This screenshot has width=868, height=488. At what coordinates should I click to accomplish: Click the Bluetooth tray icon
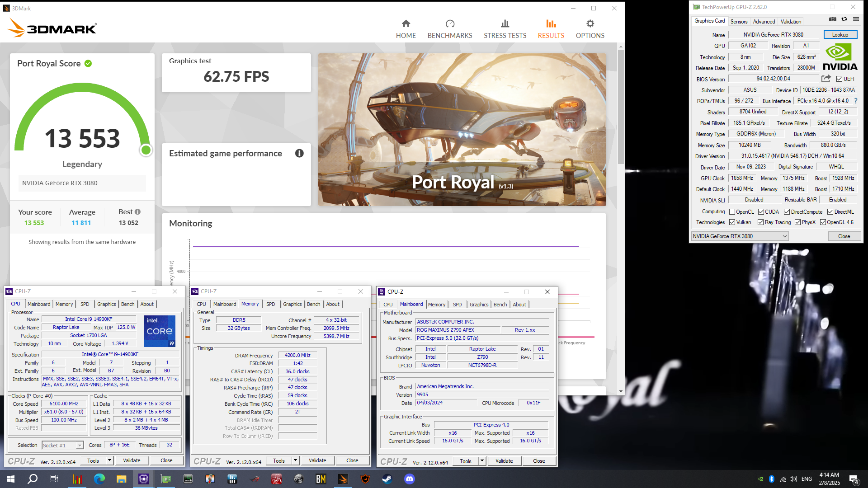click(772, 479)
